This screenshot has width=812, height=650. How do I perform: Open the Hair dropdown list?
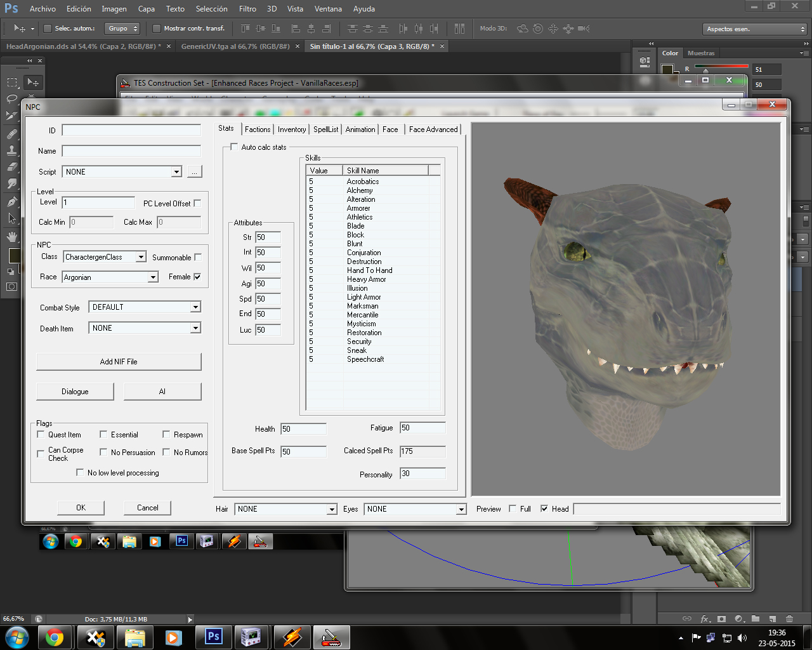click(x=331, y=509)
